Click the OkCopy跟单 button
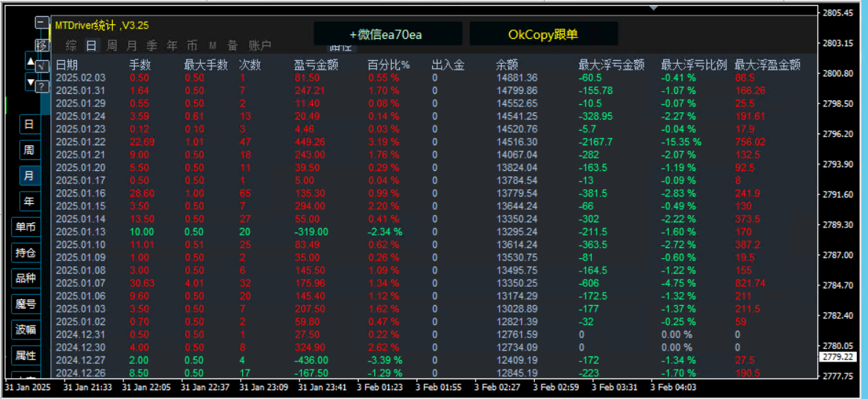The image size is (868, 399). point(544,34)
